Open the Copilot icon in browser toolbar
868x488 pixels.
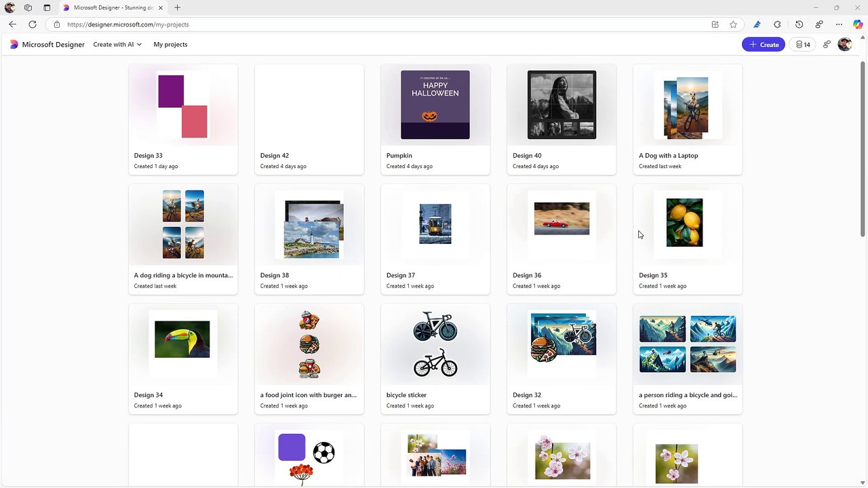pyautogui.click(x=858, y=24)
